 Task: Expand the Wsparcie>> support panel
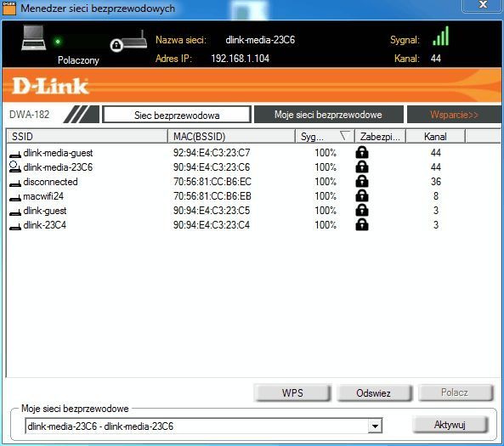(x=454, y=115)
